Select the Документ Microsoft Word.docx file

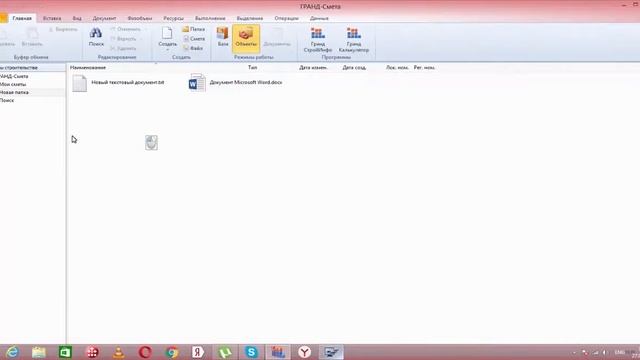click(x=236, y=83)
